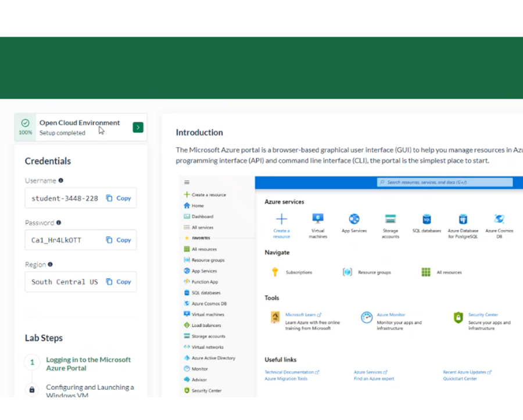Click the 100% setup completed check icon

coord(25,124)
